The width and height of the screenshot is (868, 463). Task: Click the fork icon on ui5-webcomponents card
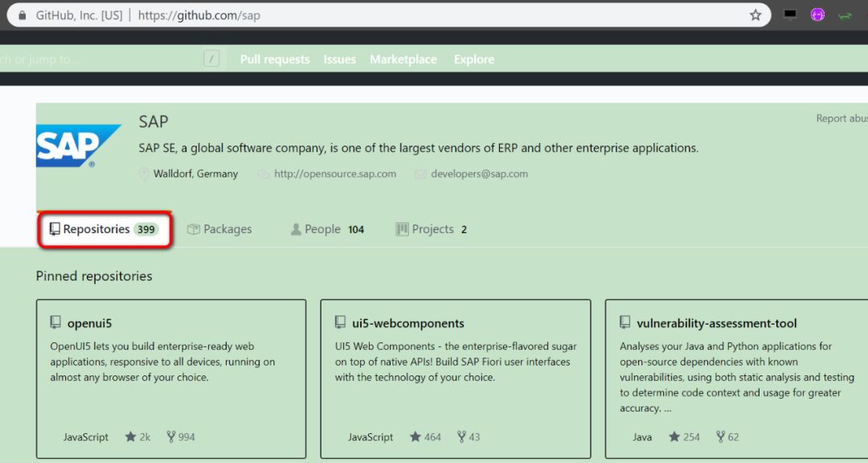coord(462,437)
